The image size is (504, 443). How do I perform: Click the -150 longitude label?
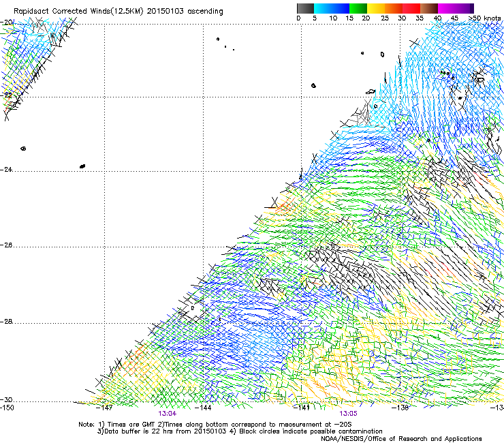7,408
